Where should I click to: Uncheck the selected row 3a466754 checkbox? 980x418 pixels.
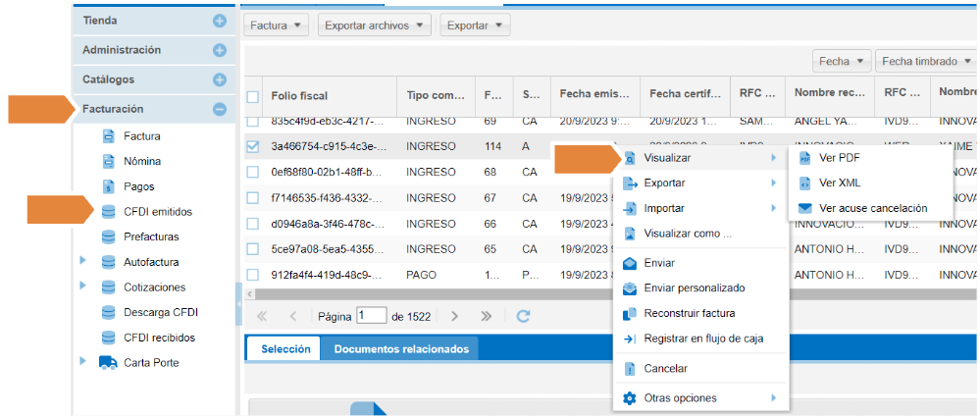coord(253,146)
